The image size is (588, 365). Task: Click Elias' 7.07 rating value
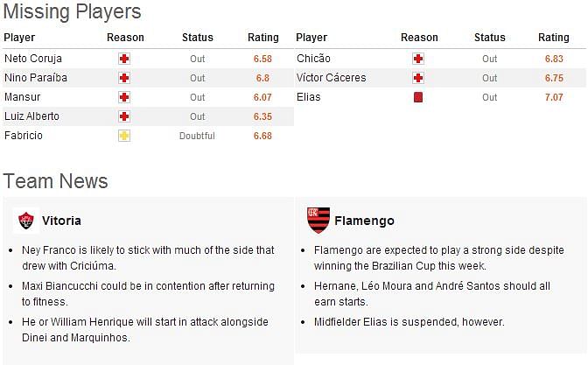(554, 97)
